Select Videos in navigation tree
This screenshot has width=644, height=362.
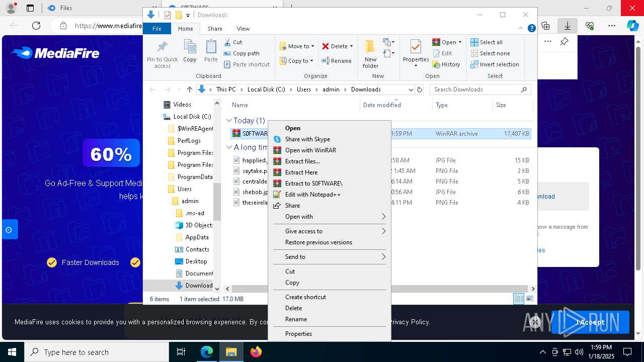(182, 105)
